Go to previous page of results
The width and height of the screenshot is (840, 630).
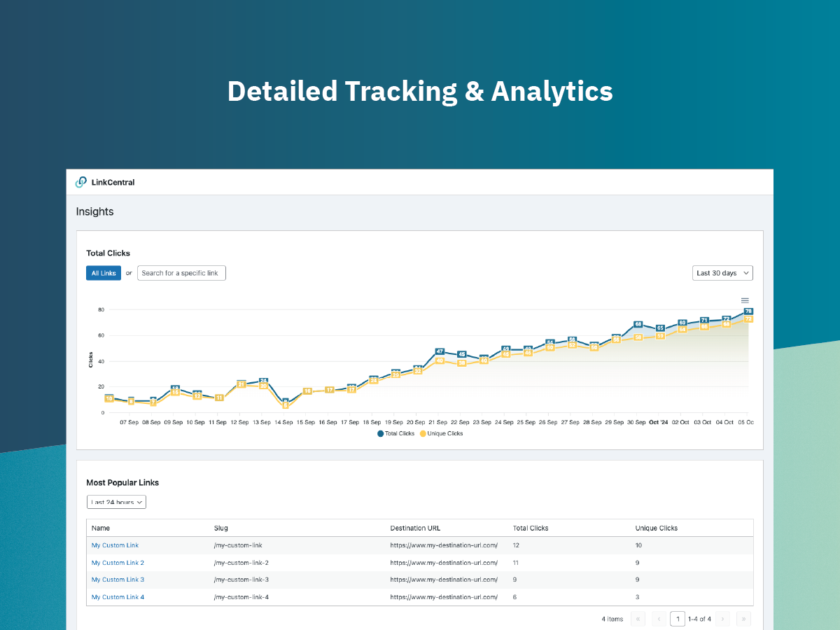pos(659,619)
